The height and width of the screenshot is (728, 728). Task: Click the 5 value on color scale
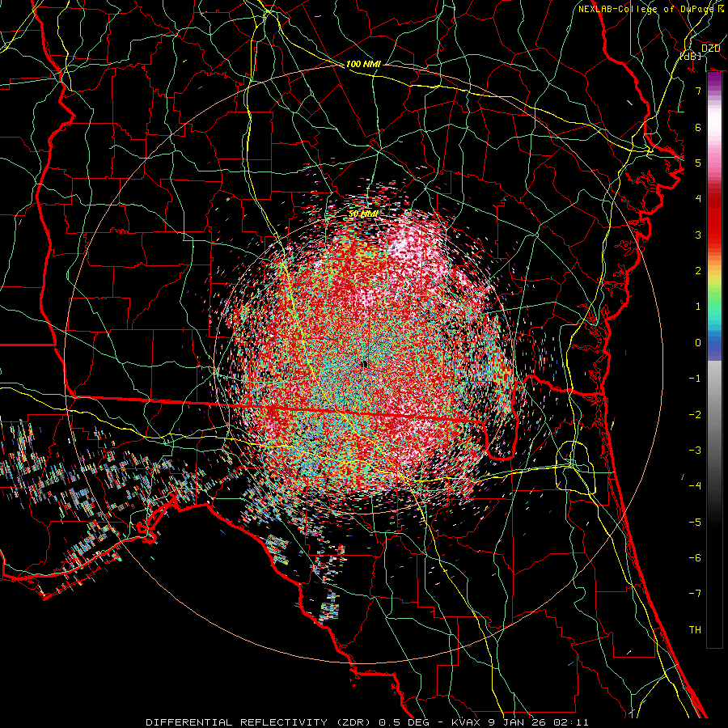[x=698, y=163]
